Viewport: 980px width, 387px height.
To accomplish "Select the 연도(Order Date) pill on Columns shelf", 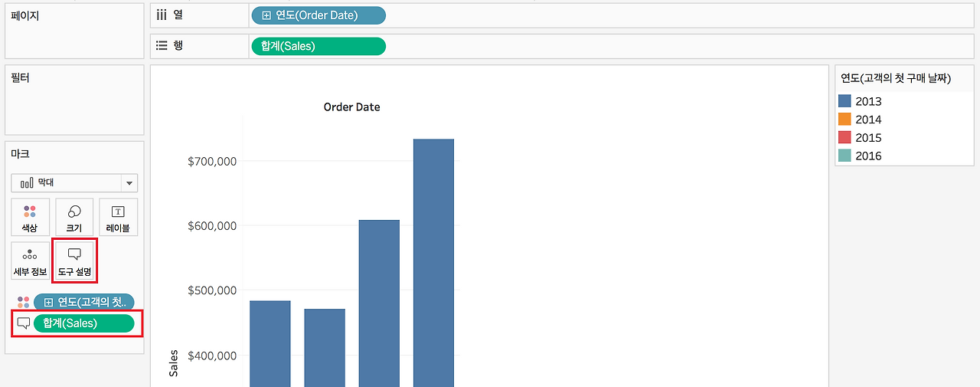I will tap(318, 15).
